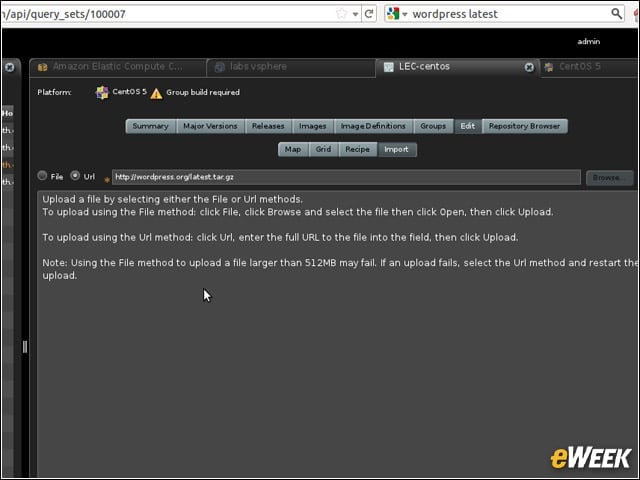640x480 pixels.
Task: Open the Repository Browser
Action: pyautogui.click(x=524, y=126)
